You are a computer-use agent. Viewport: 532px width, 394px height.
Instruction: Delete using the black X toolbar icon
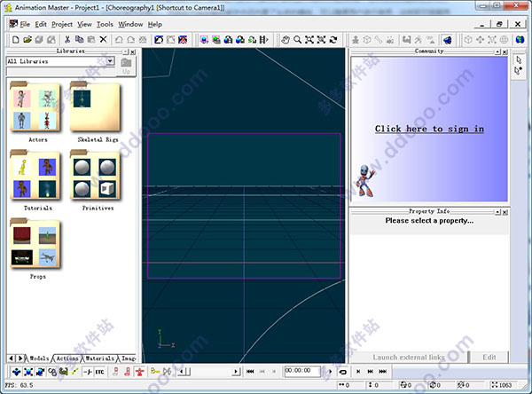click(104, 40)
